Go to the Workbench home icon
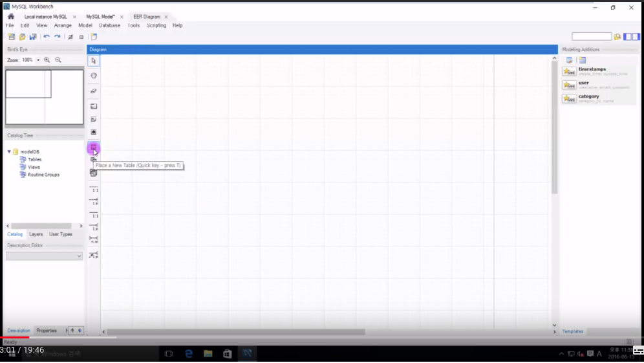The width and height of the screenshot is (644, 363). (x=11, y=17)
